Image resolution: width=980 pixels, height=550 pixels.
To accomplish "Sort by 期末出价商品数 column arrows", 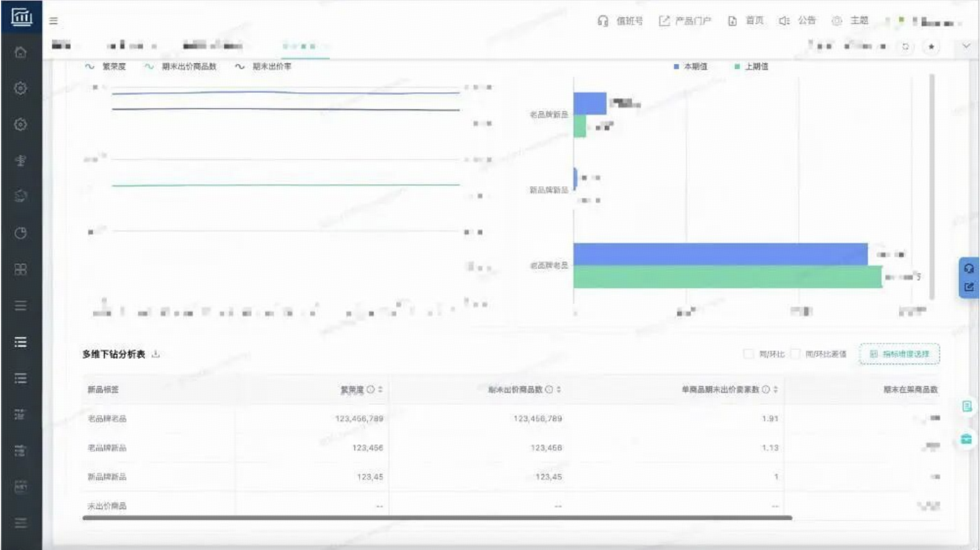I will (x=559, y=389).
